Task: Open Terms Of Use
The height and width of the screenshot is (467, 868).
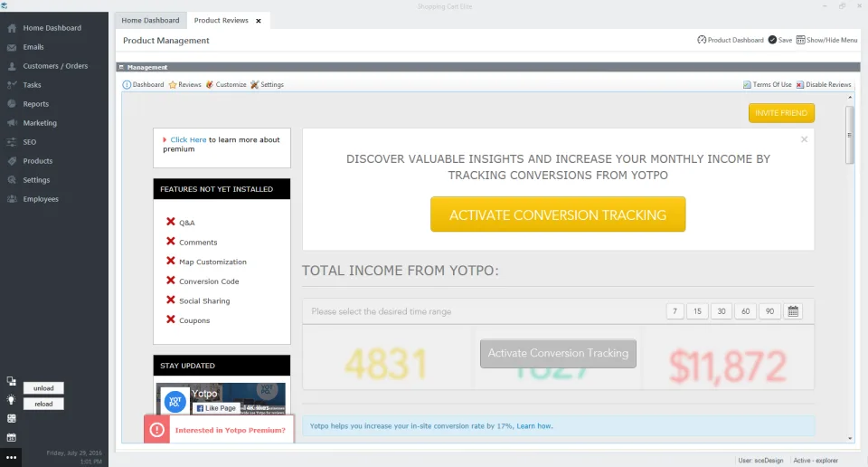Action: click(768, 85)
